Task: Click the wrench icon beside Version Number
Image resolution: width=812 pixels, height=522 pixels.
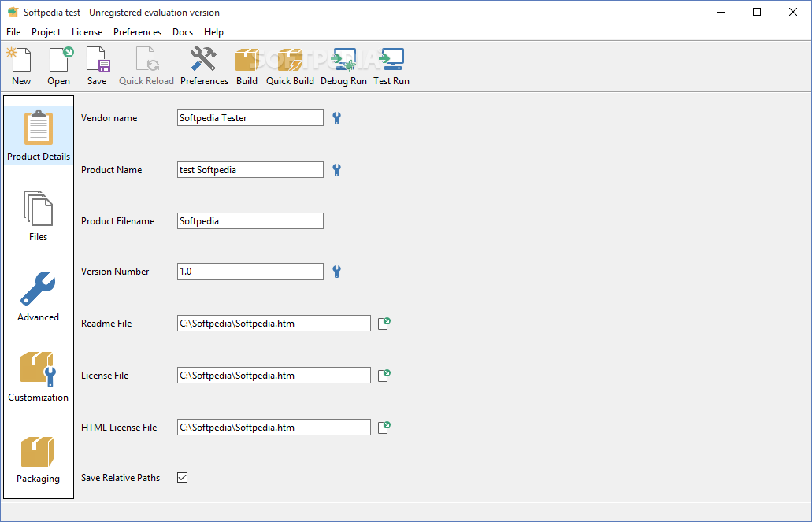Action: 336,272
